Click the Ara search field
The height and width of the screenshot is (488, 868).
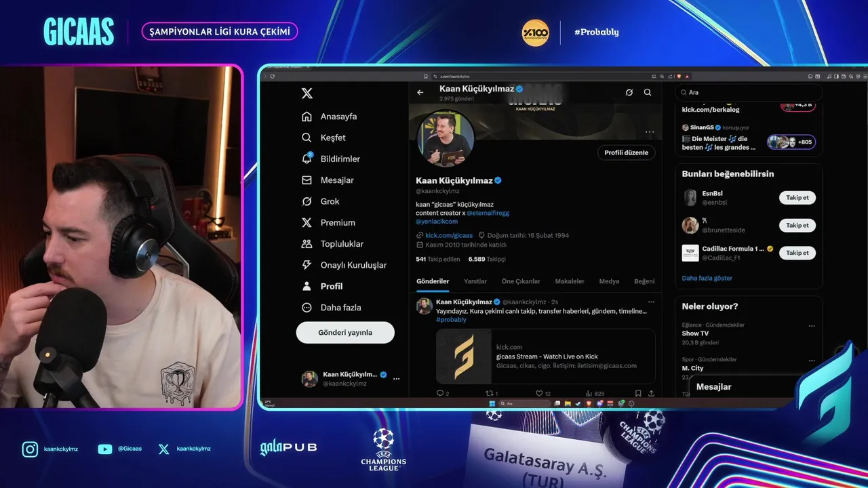coord(749,92)
